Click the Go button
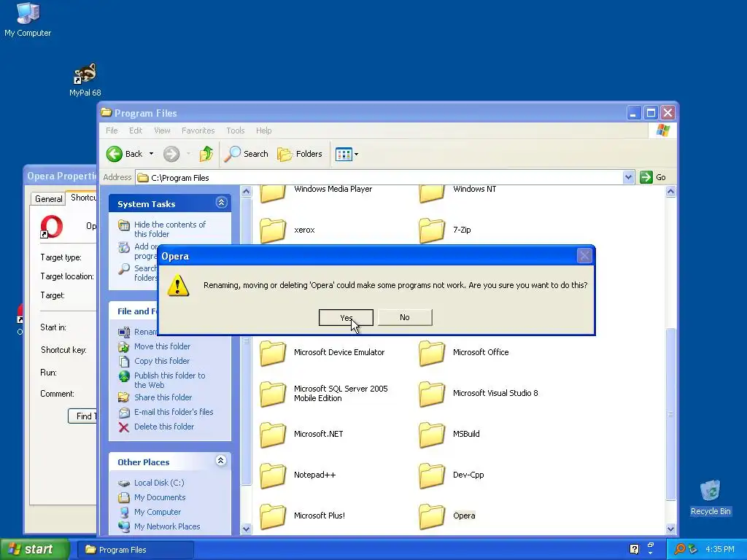 [653, 178]
